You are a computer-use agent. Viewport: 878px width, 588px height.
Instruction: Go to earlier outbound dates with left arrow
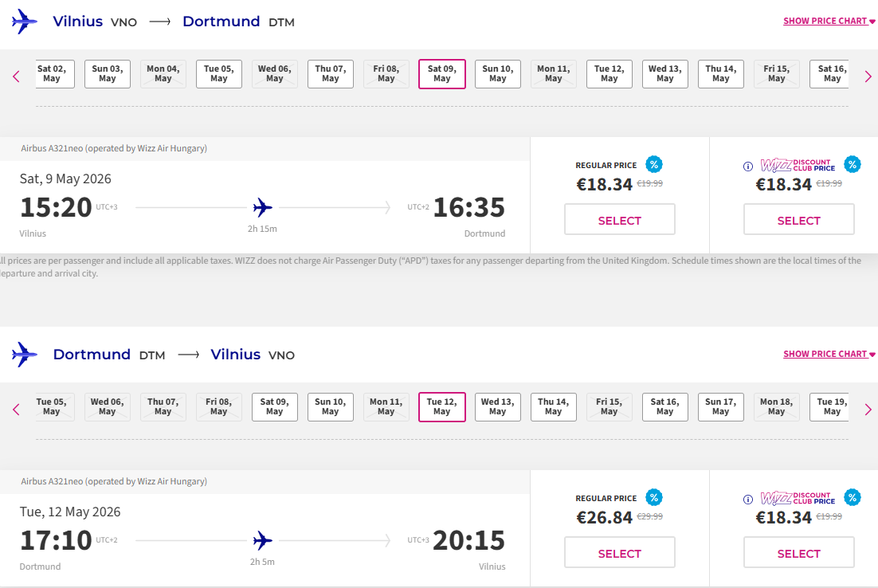pos(16,76)
